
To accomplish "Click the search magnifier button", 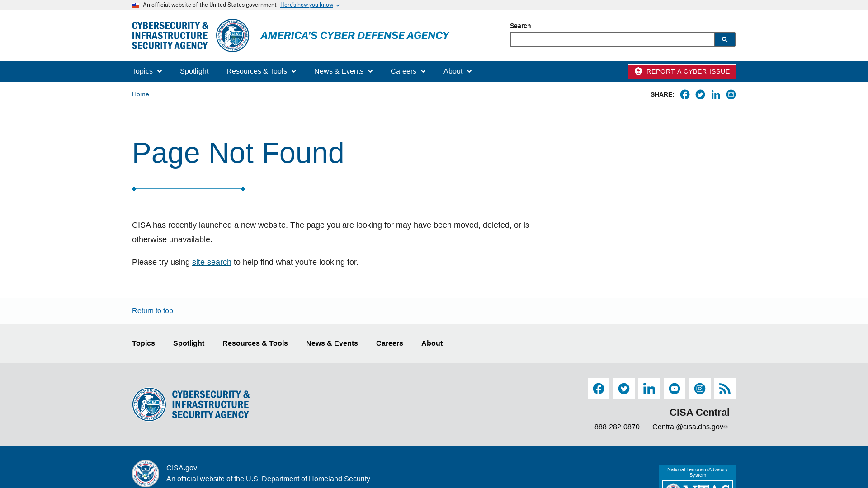I will tap(725, 39).
